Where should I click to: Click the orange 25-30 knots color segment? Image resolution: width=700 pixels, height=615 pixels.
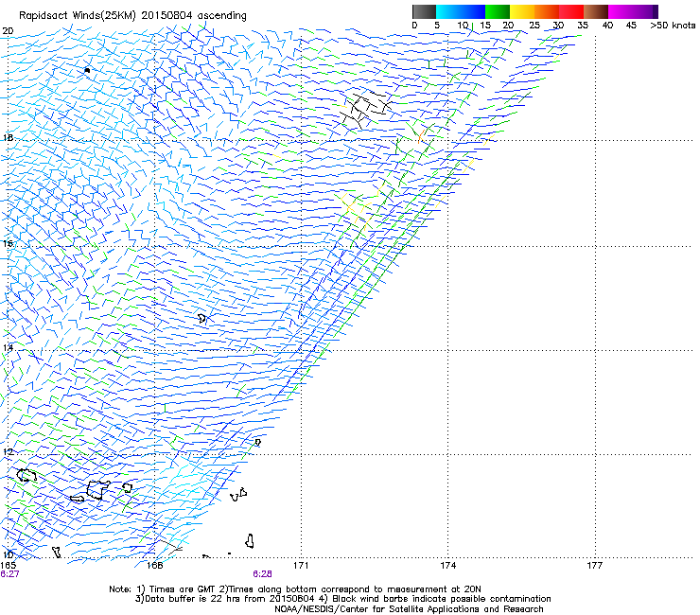[547, 11]
